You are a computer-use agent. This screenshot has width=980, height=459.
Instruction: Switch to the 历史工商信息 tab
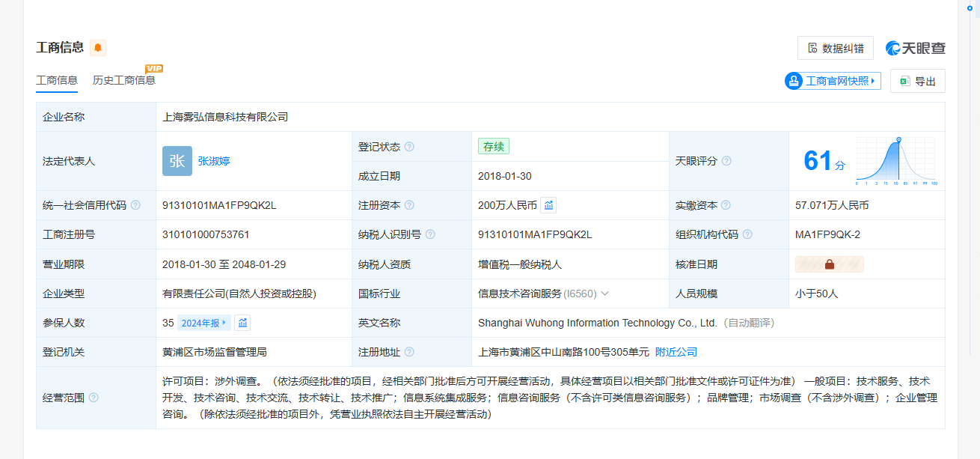[x=124, y=80]
